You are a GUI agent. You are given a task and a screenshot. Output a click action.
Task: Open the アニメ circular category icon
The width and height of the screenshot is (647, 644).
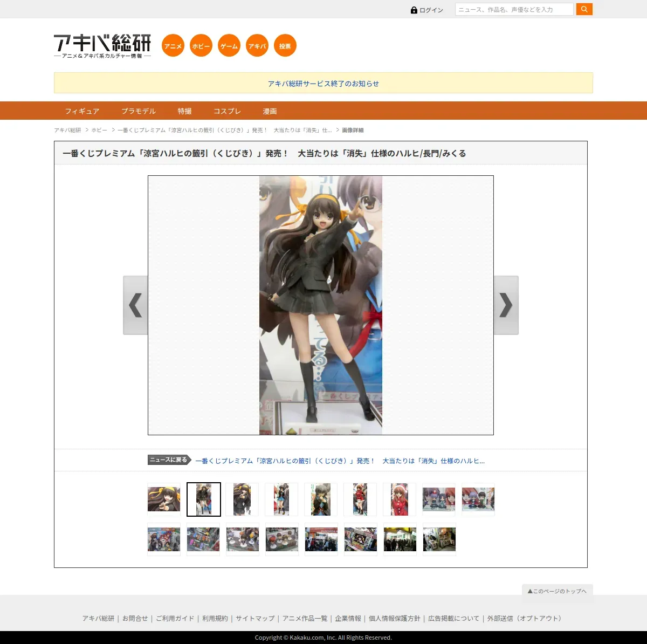[x=173, y=46]
